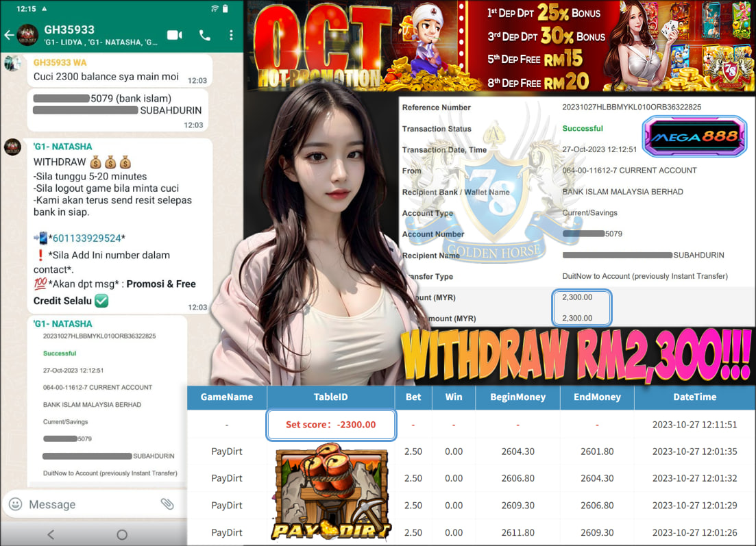Click the Win column header

click(x=454, y=397)
